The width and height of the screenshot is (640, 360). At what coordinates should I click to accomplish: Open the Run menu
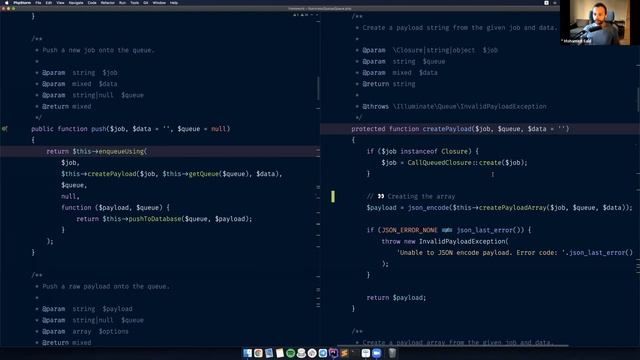coord(122,2)
